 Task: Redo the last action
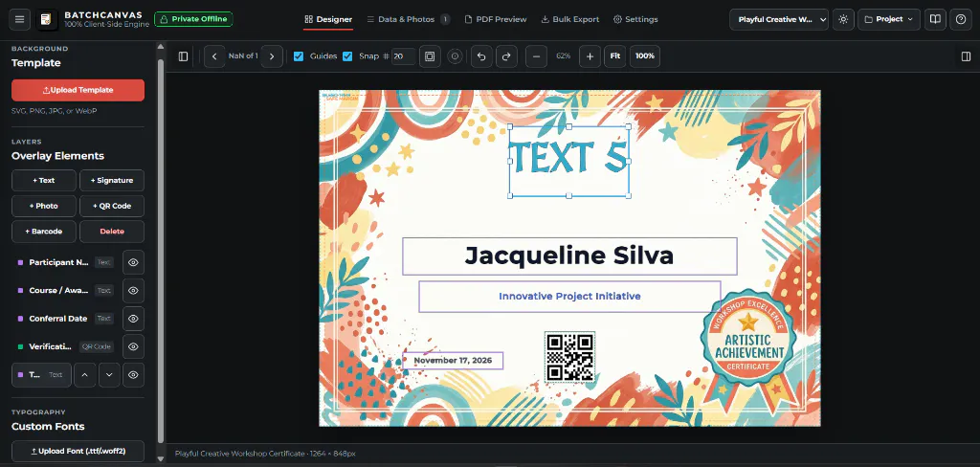506,56
